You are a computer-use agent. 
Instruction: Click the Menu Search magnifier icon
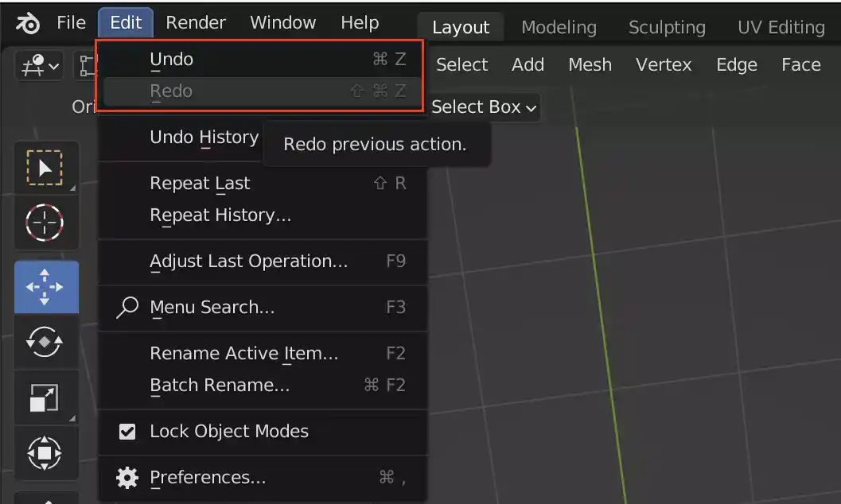click(x=127, y=308)
